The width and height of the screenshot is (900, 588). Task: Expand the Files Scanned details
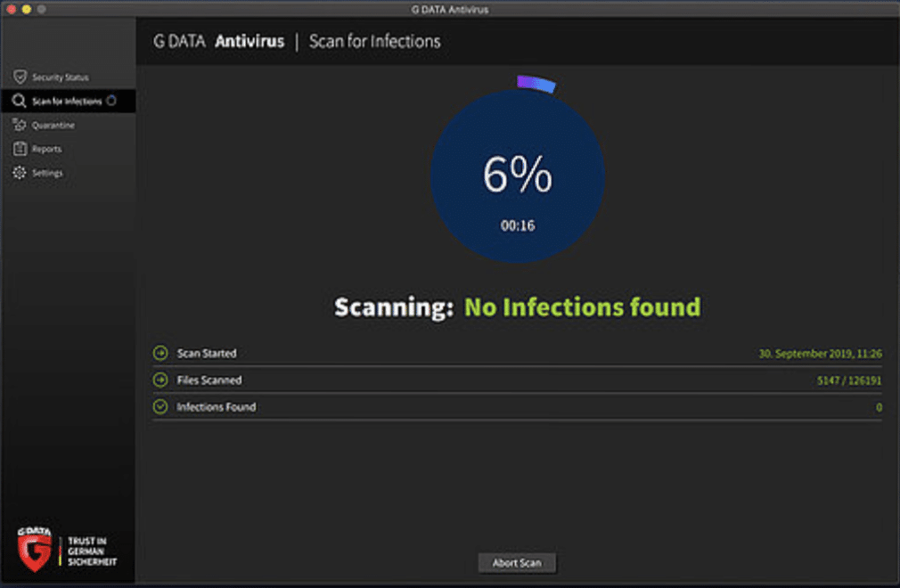click(160, 380)
